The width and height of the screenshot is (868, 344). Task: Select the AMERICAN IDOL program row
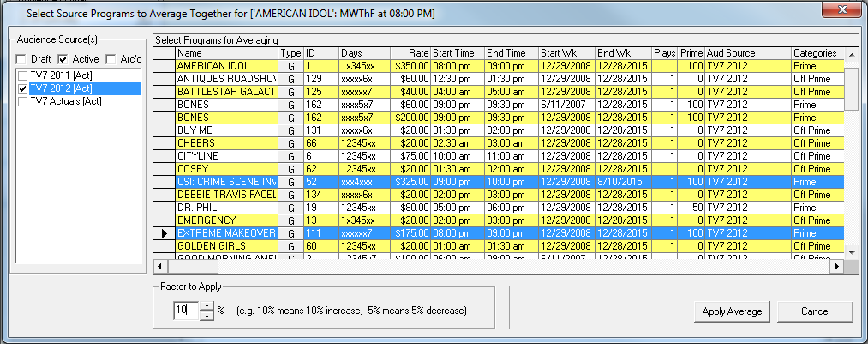point(226,66)
